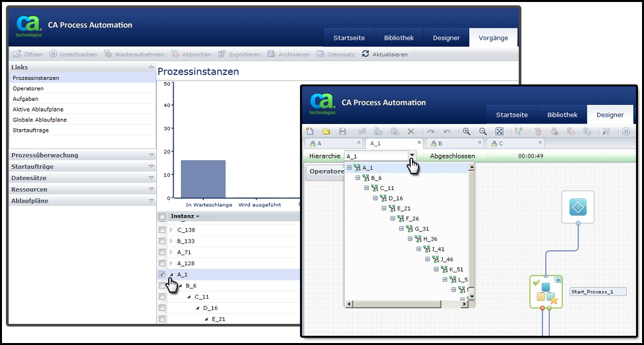This screenshot has height=345, width=644.
Task: Click the redo arrow icon in Designer toolbar
Action: tap(430, 131)
